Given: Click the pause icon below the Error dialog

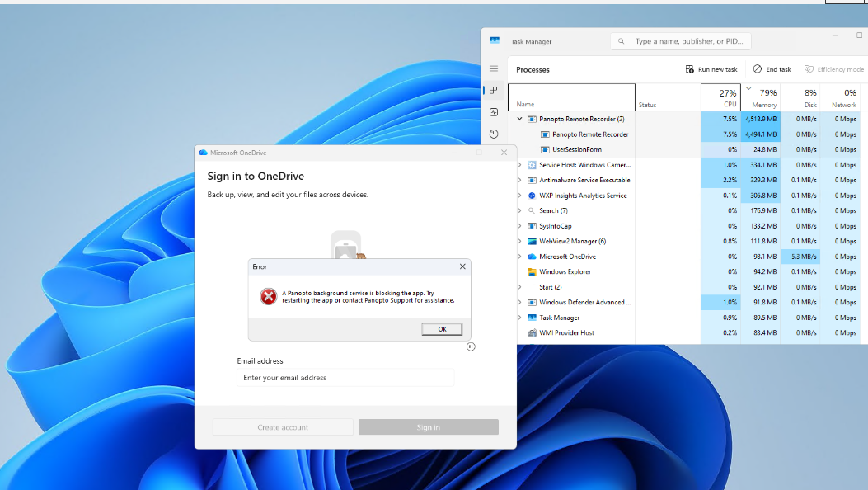Looking at the screenshot, I should 471,346.
